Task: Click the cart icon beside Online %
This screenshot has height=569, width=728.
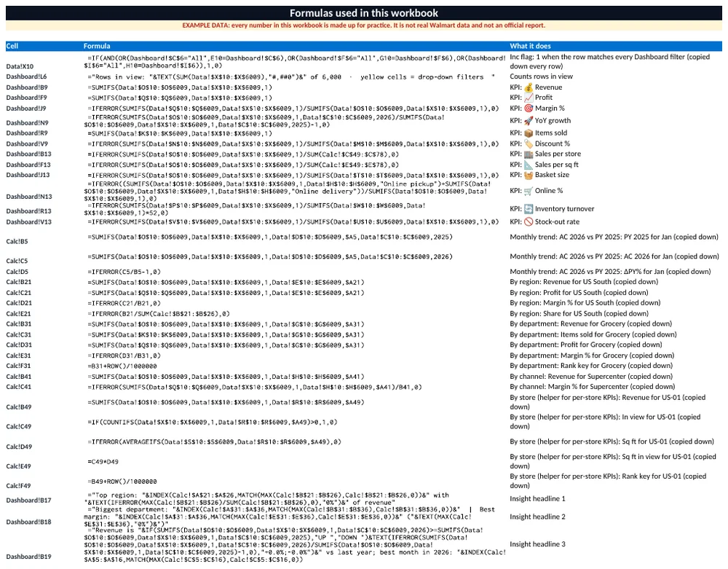Action: click(529, 191)
